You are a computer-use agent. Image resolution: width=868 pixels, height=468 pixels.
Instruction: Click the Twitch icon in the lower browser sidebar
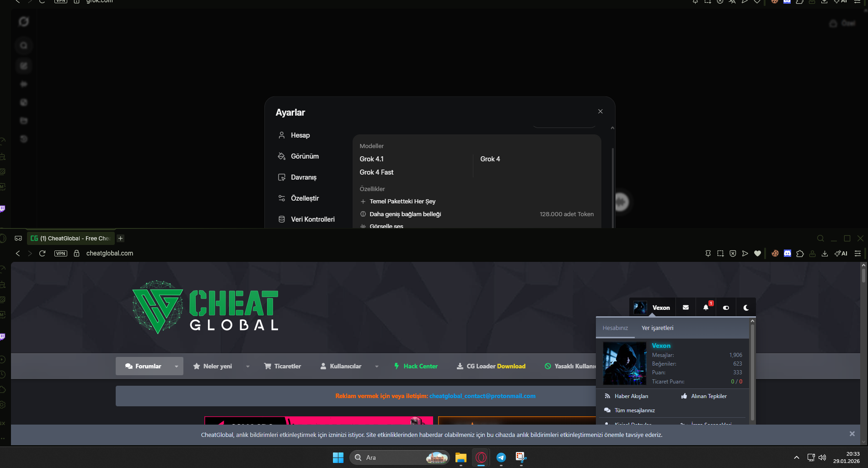[x=2, y=337]
